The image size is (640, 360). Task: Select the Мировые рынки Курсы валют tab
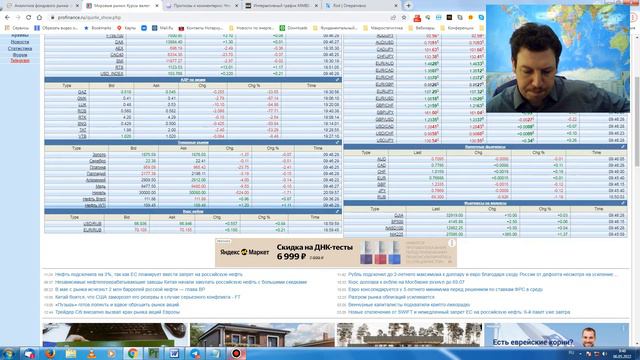point(122,6)
